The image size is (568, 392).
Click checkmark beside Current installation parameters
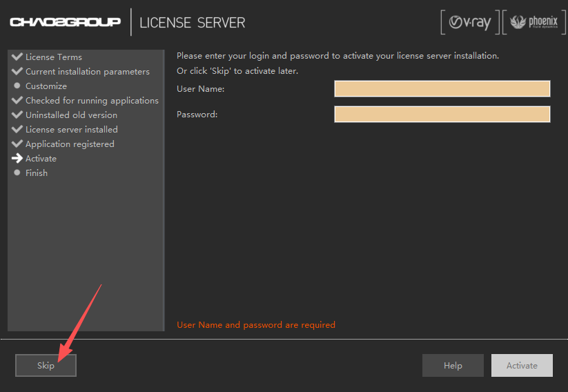tap(17, 71)
